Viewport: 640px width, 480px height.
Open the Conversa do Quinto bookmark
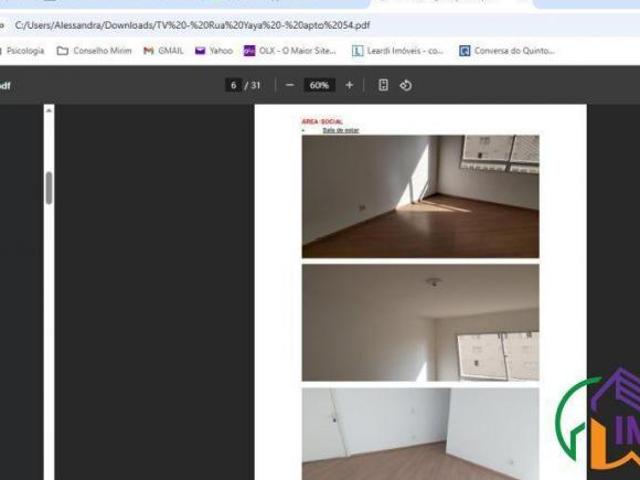coord(507,51)
